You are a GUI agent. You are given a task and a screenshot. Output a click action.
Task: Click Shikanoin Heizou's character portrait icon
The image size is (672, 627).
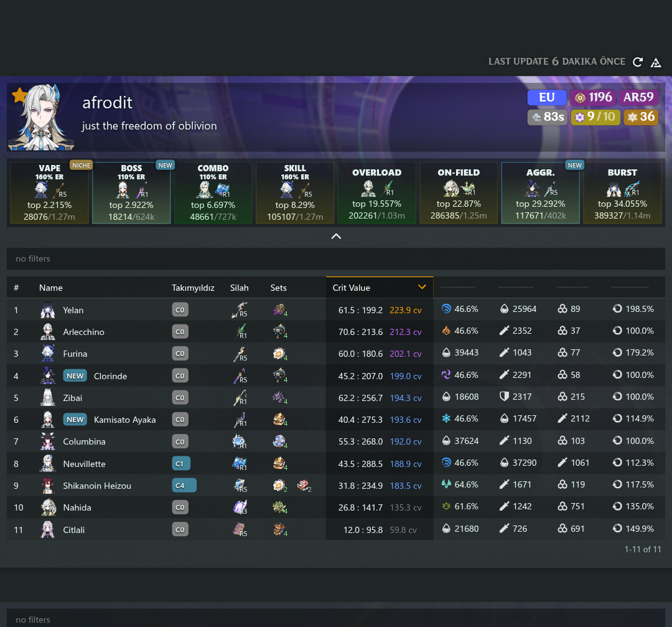click(47, 486)
